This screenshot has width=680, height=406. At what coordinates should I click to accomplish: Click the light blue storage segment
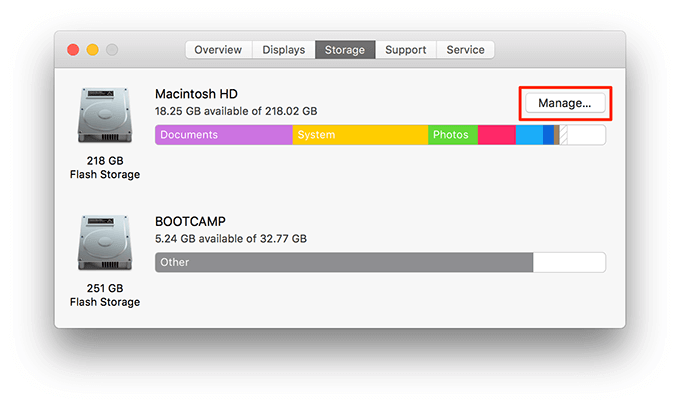coord(529,135)
